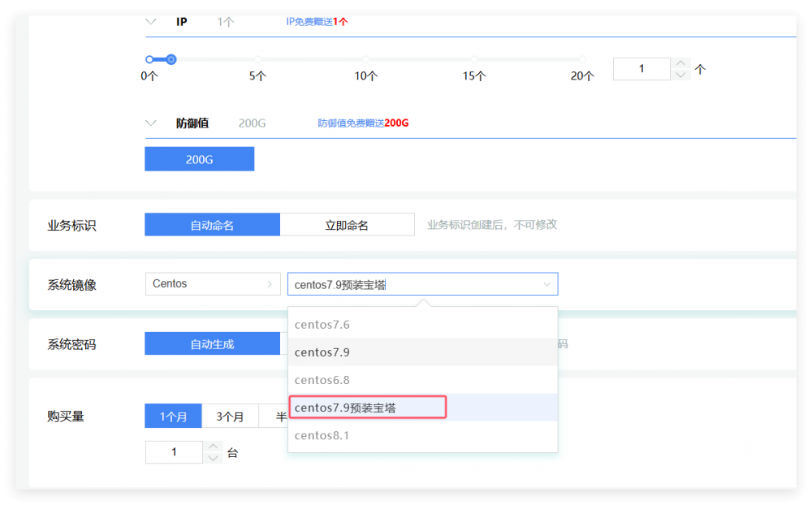Choose 立即命名 for business identifier

[347, 225]
